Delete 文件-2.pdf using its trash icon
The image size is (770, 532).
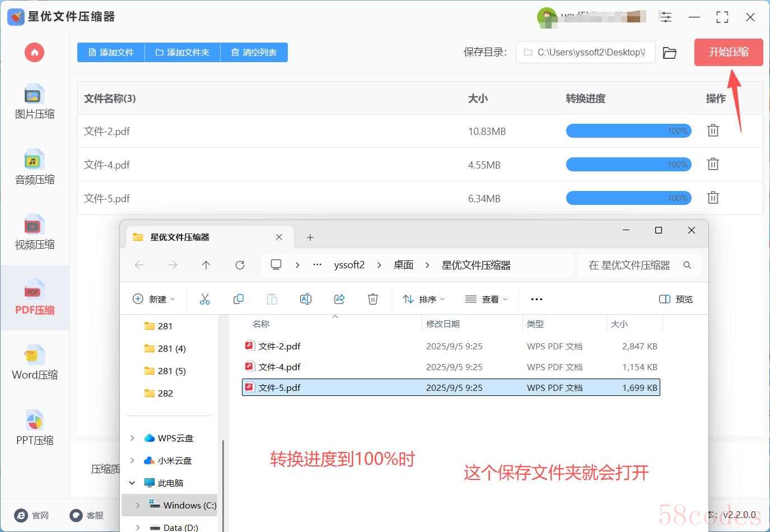[x=713, y=131]
